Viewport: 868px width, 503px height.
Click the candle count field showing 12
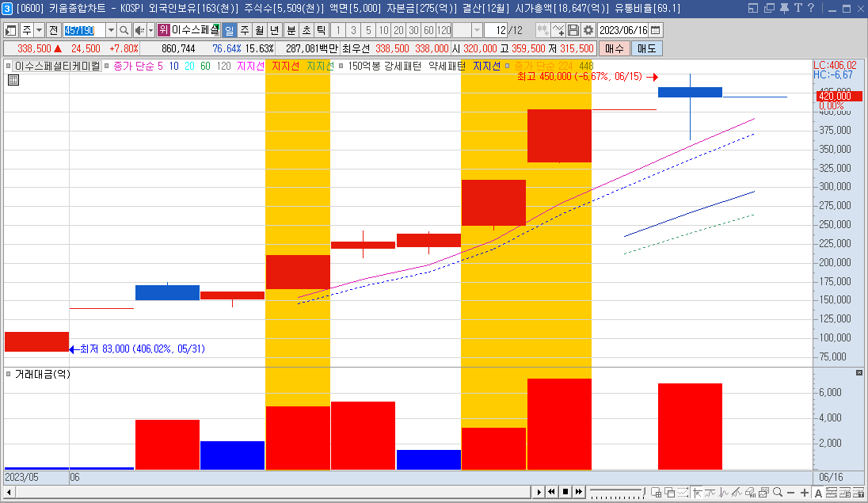496,30
